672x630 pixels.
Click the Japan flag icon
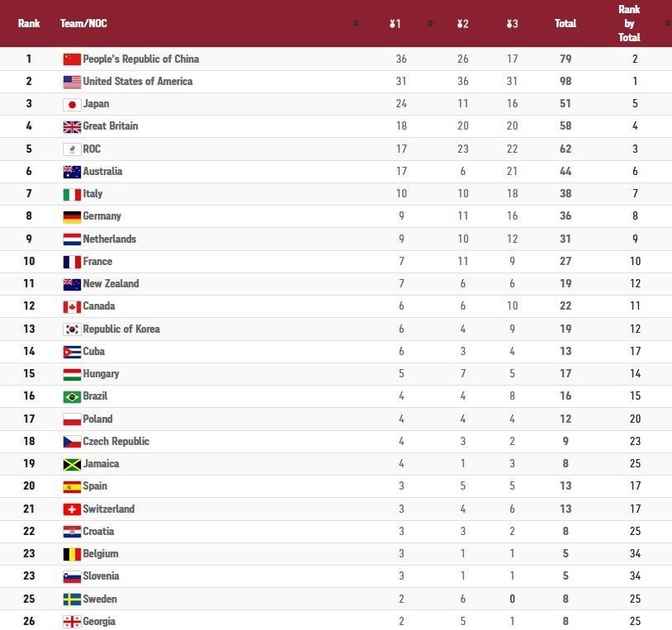pos(72,104)
